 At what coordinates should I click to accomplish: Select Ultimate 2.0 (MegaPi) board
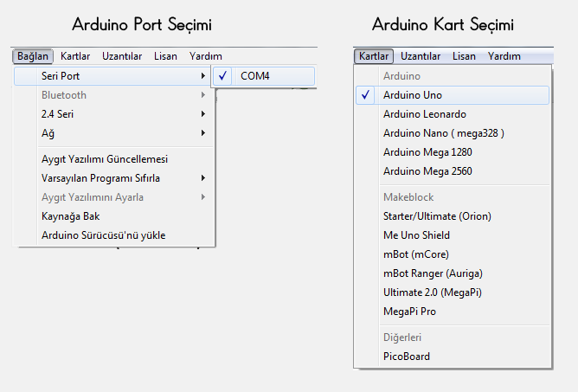point(453,292)
